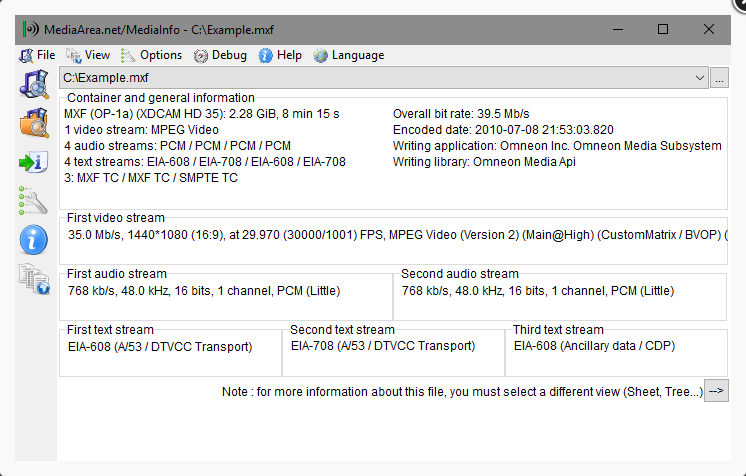Select the C:\Example.mxf path combo box

383,78
